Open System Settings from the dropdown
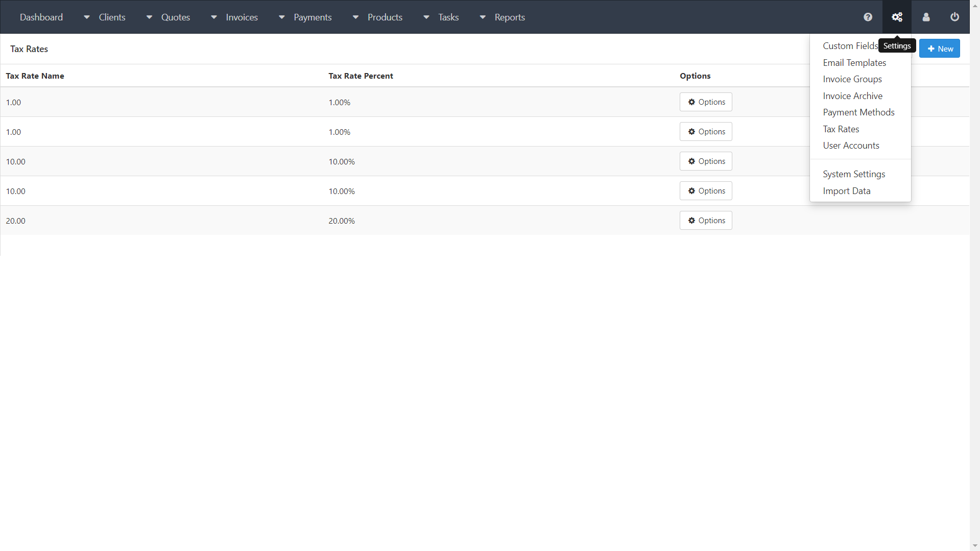Image resolution: width=980 pixels, height=551 pixels. pos(854,174)
